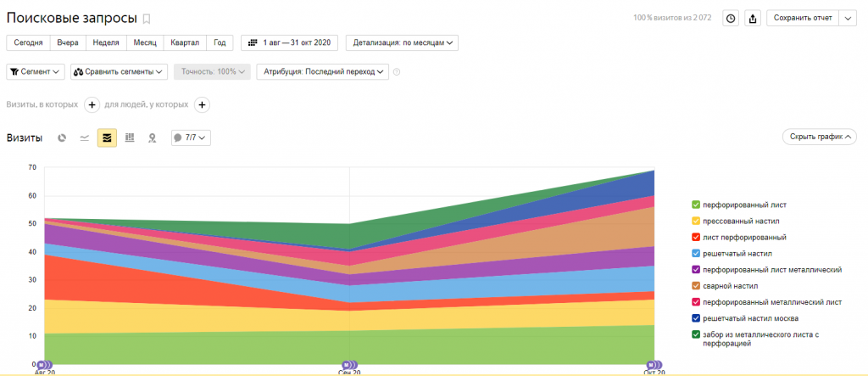Open the date range 1 авг — 31 окт 2020
Screen dimensions: 868x376
pyautogui.click(x=290, y=42)
